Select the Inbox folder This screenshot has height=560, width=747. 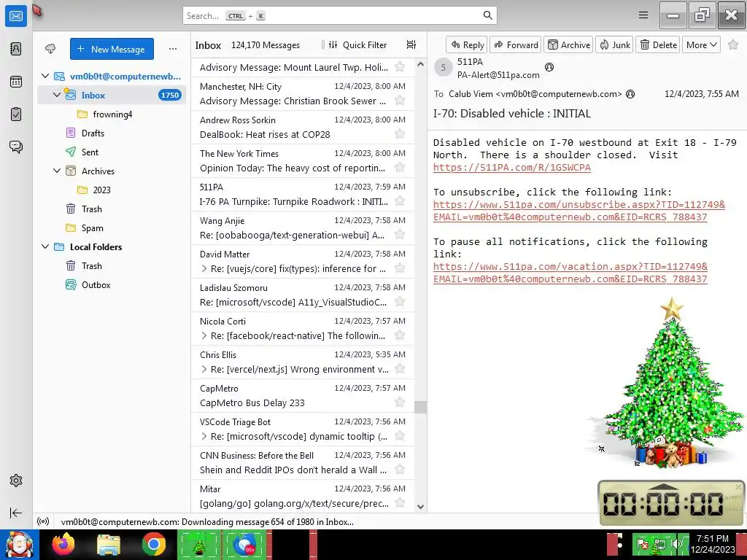[112, 95]
